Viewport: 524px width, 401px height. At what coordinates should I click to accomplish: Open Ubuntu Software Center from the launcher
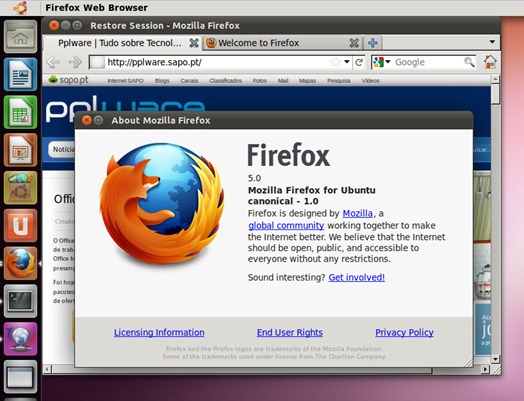click(x=20, y=187)
